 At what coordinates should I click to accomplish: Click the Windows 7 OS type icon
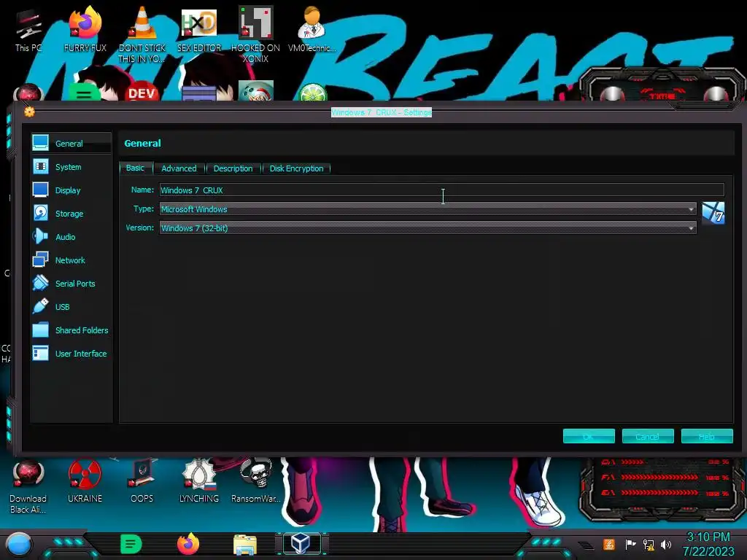click(713, 214)
